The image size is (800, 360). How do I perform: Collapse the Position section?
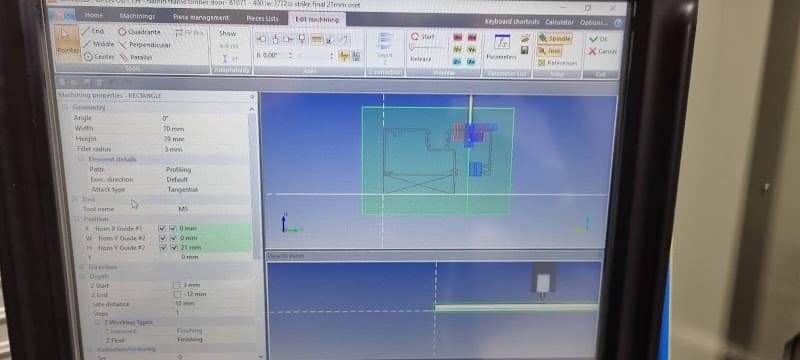[x=76, y=219]
